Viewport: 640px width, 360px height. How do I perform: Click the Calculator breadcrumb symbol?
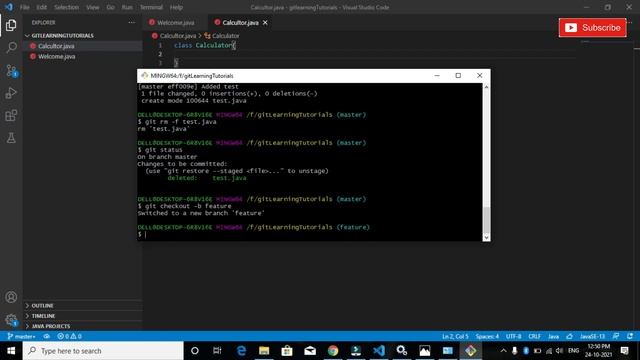(x=225, y=36)
